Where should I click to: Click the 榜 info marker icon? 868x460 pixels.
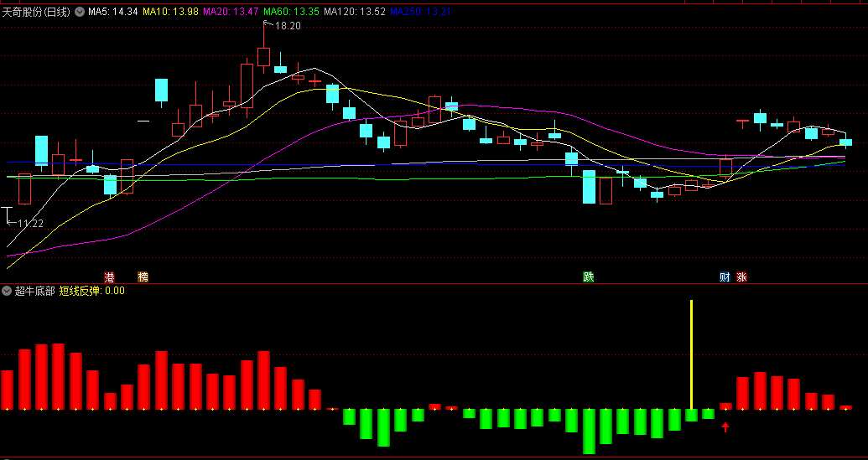(x=143, y=277)
